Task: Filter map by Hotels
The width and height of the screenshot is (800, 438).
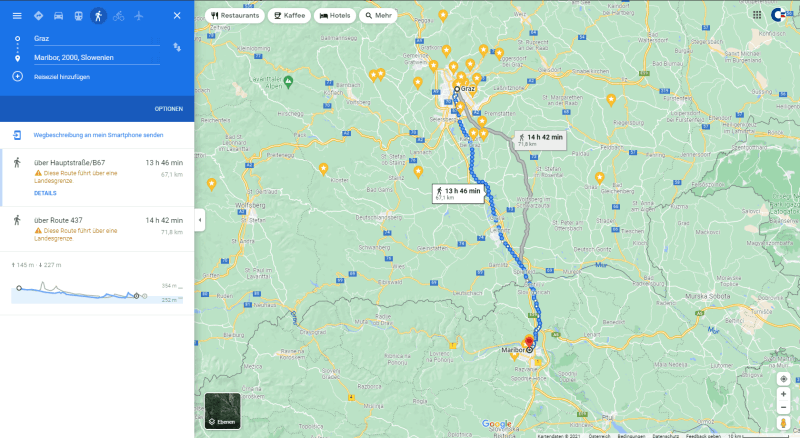Action: pyautogui.click(x=334, y=16)
